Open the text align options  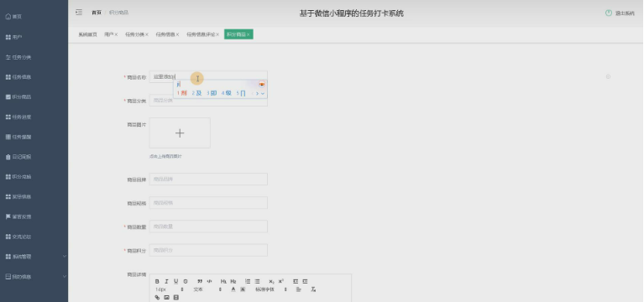point(299,289)
